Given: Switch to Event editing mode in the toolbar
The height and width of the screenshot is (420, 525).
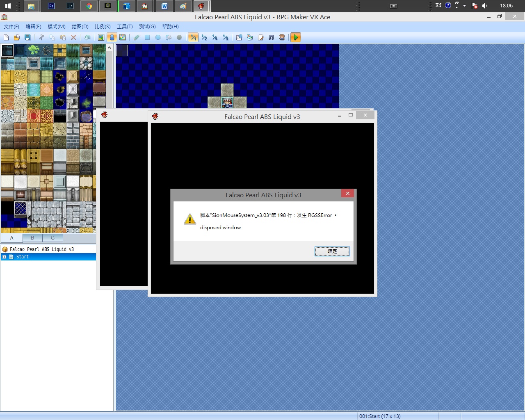Looking at the screenshot, I should [112, 37].
